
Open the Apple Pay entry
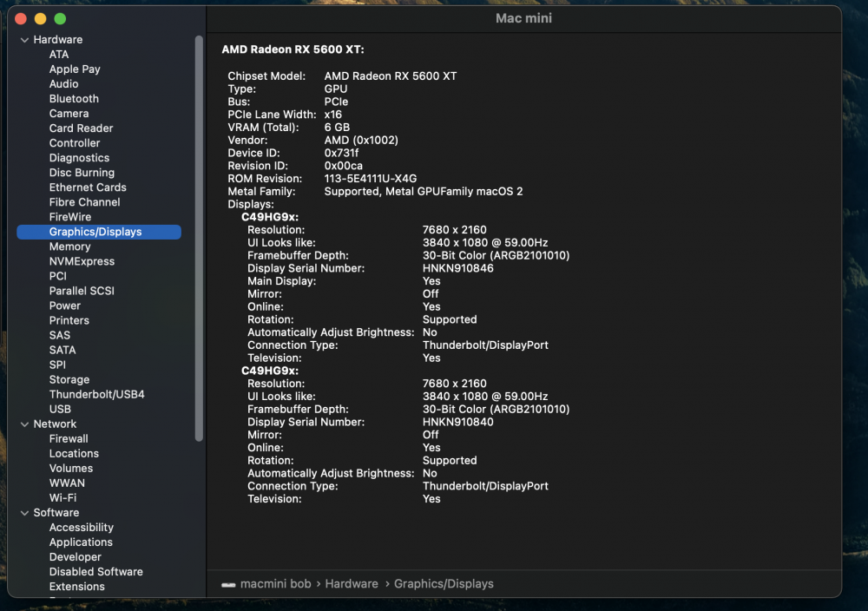click(x=75, y=69)
